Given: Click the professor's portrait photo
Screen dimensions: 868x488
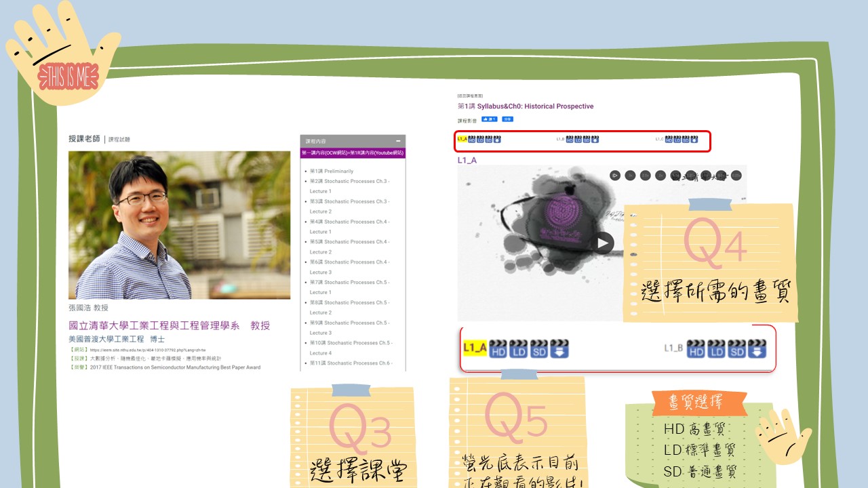Looking at the screenshot, I should coord(179,225).
